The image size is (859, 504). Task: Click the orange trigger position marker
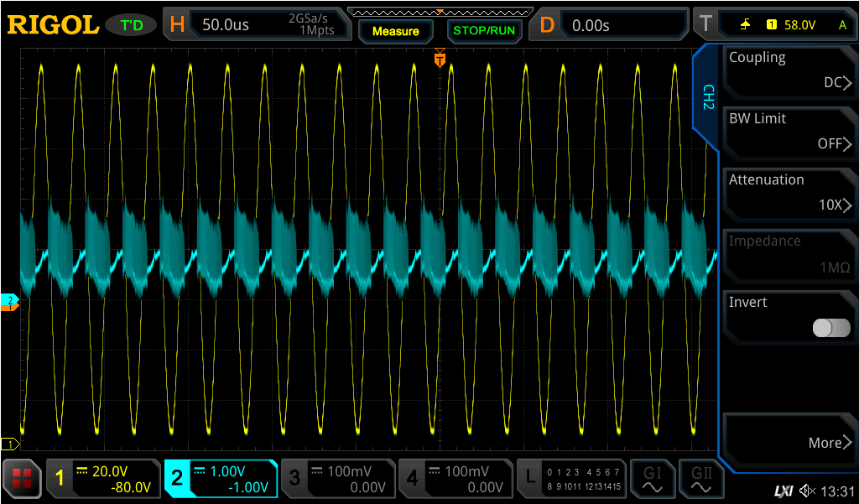tap(440, 60)
